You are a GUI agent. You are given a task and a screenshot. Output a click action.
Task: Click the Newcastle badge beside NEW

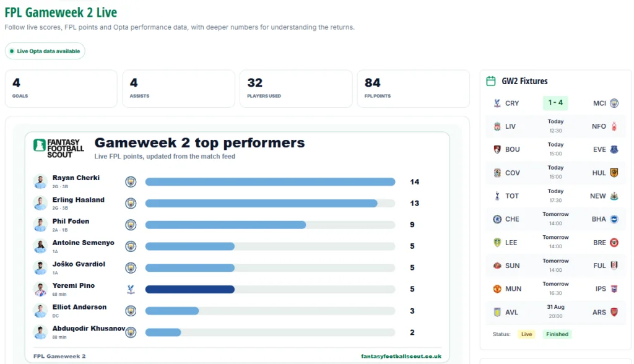[x=614, y=196]
